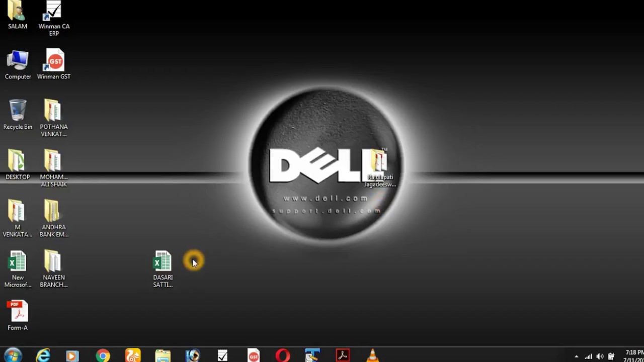Image resolution: width=644 pixels, height=362 pixels.
Task: Launch Opera browser from taskbar
Action: click(283, 356)
